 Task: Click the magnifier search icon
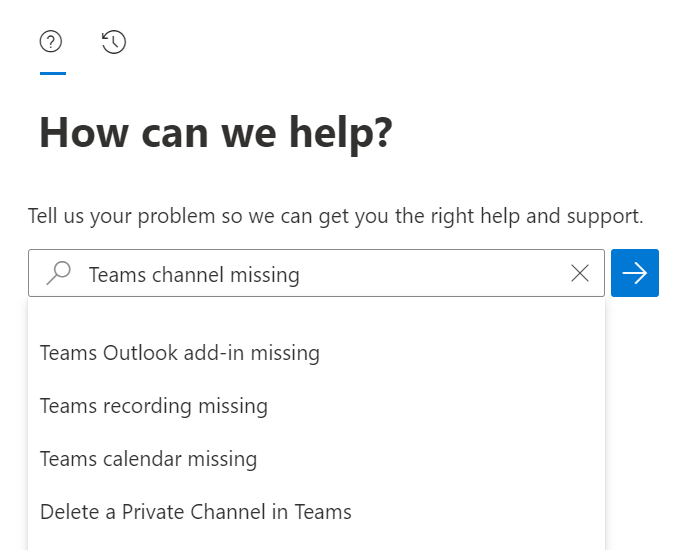(x=59, y=273)
